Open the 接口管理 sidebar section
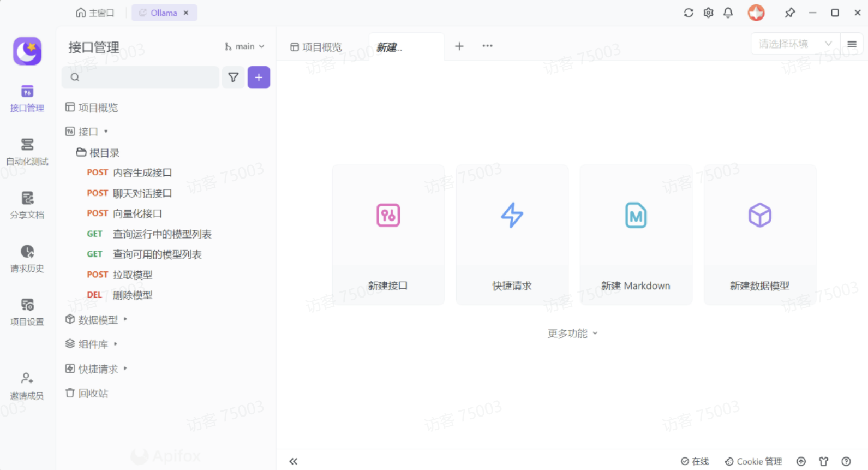 [x=27, y=98]
